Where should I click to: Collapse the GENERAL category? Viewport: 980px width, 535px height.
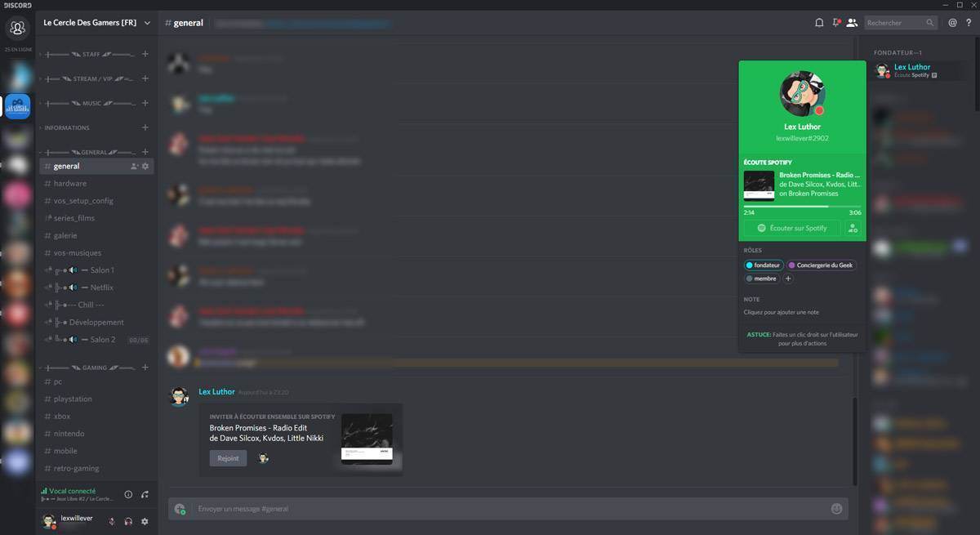(x=89, y=152)
